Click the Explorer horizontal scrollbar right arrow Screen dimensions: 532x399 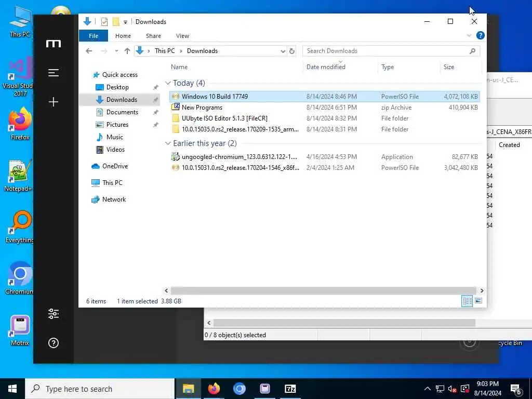tap(482, 291)
